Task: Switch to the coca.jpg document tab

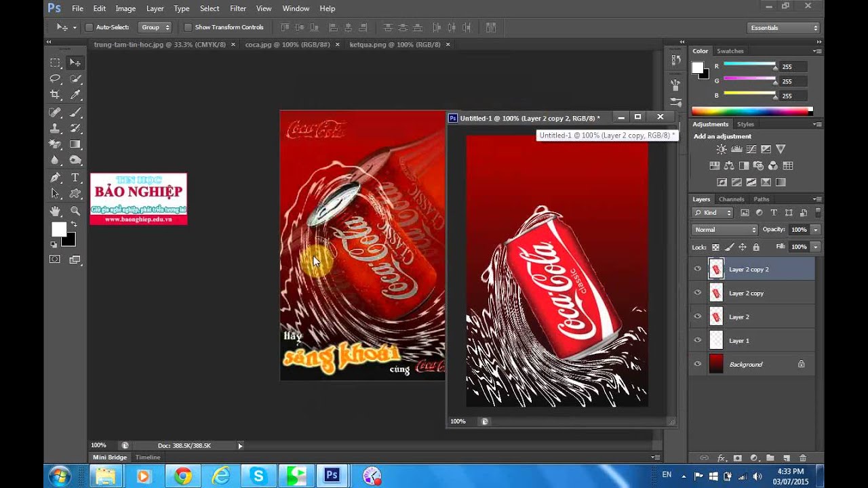Action: pyautogui.click(x=288, y=44)
